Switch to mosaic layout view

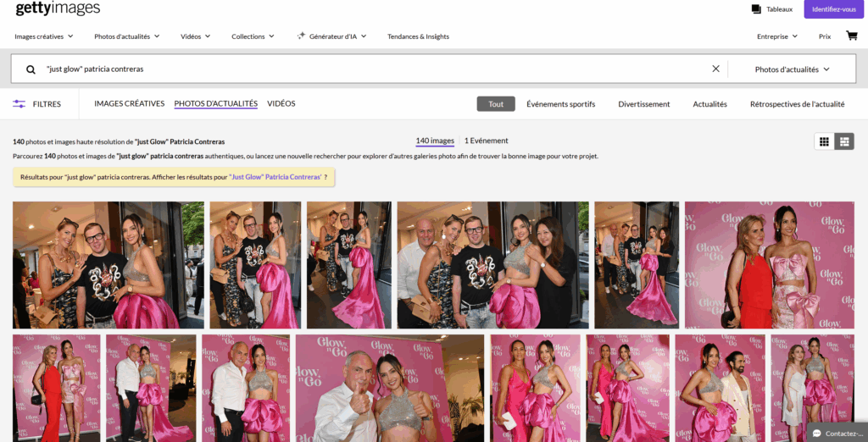[x=844, y=141]
